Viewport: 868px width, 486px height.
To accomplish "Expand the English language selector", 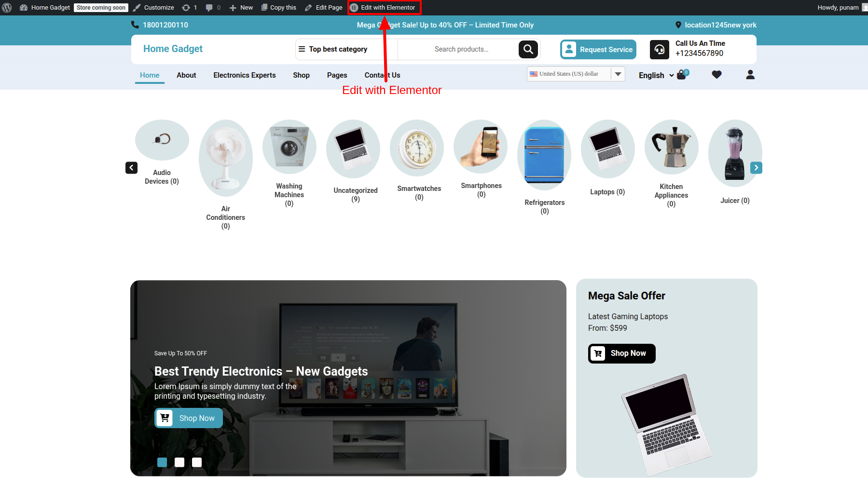I will coord(656,75).
